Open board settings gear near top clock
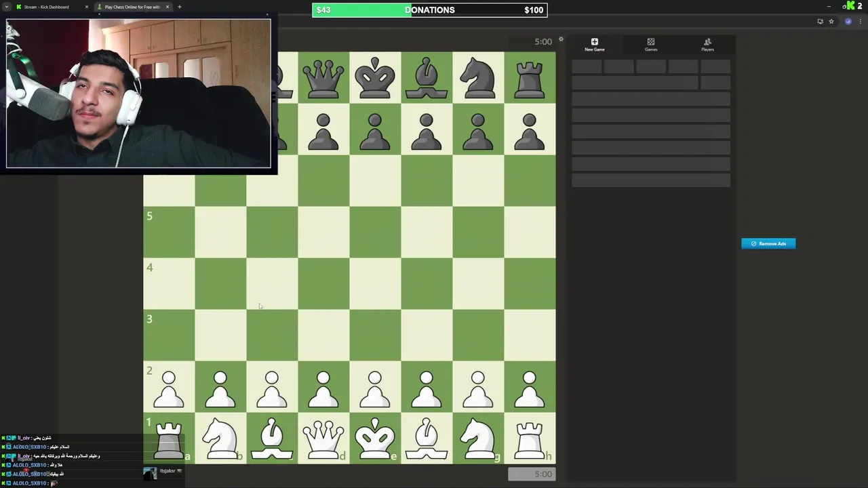The image size is (868, 488). pos(561,40)
